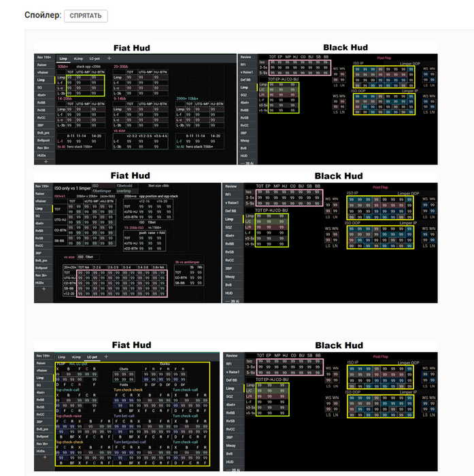Select overlimp tab in second Fiat Hud
The width and height of the screenshot is (474, 476).
pos(124,191)
